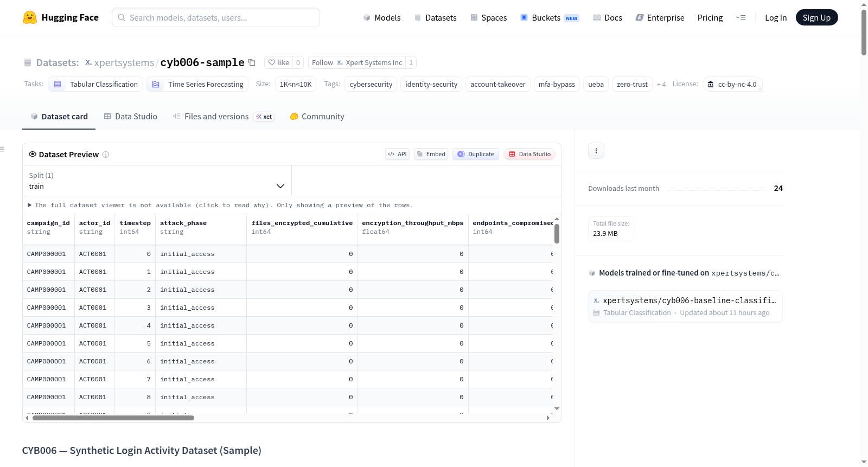Image resolution: width=868 pixels, height=467 pixels.
Task: Select the mfa-bypass tag
Action: (557, 84)
